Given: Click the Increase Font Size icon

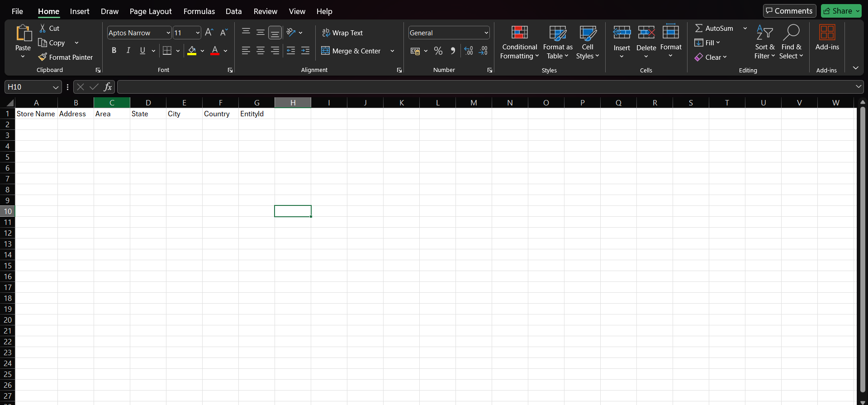Looking at the screenshot, I should tap(209, 33).
